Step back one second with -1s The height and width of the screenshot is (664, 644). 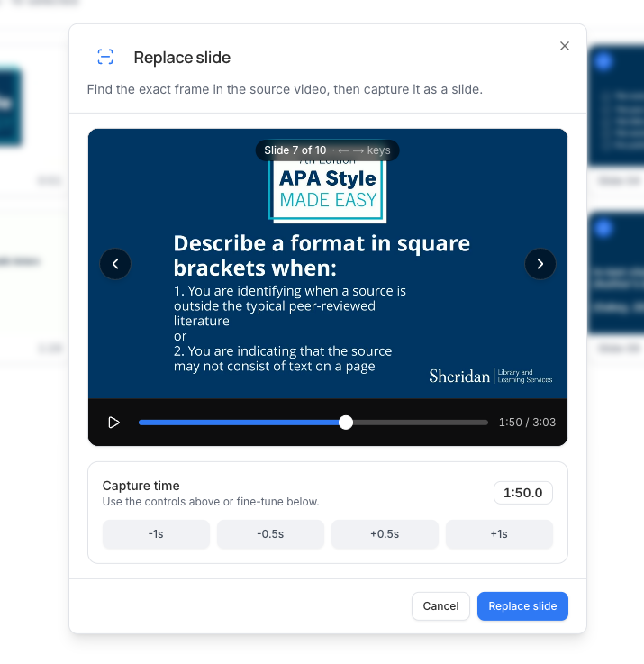click(156, 534)
